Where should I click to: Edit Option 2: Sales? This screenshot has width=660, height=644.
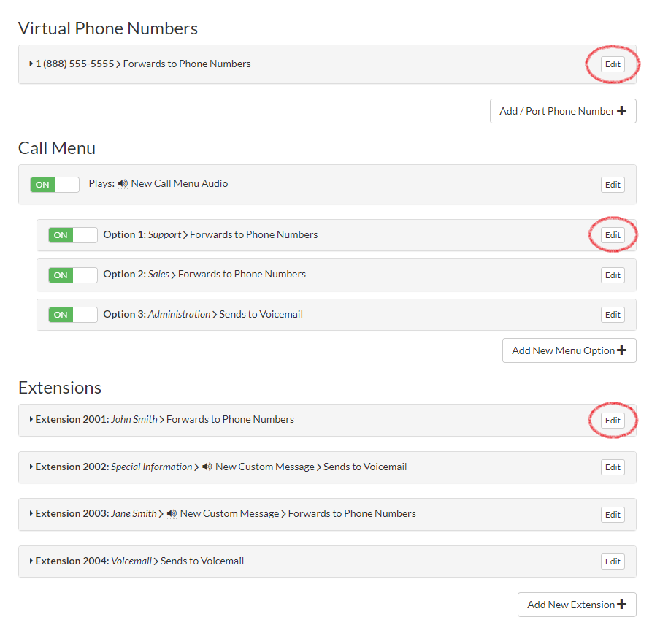click(x=612, y=275)
